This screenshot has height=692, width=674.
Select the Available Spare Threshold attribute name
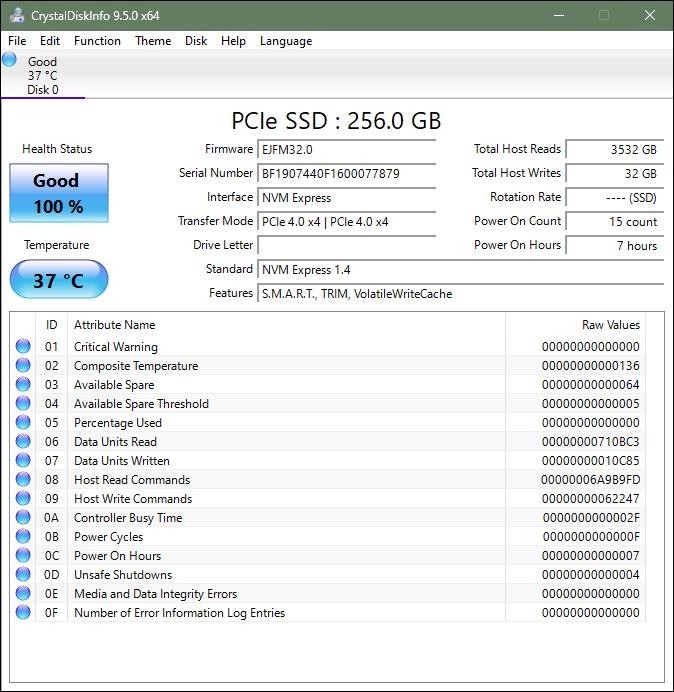(x=141, y=404)
